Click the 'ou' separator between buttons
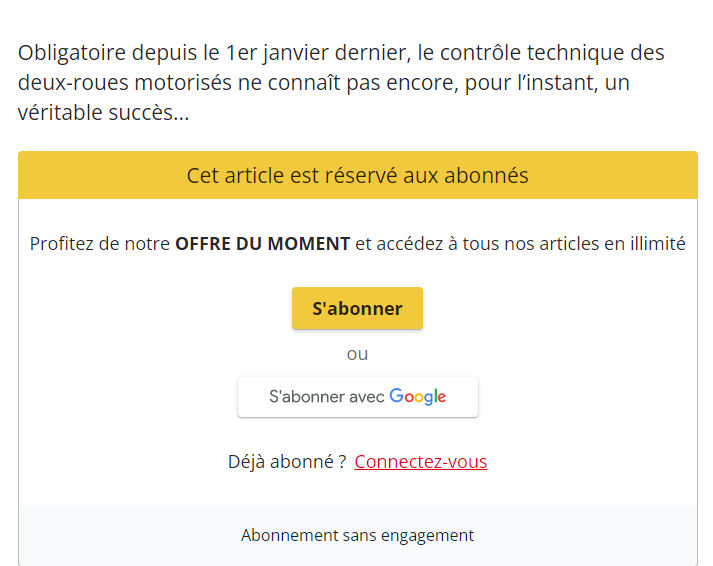Image resolution: width=713 pixels, height=566 pixels. pyautogui.click(x=357, y=354)
